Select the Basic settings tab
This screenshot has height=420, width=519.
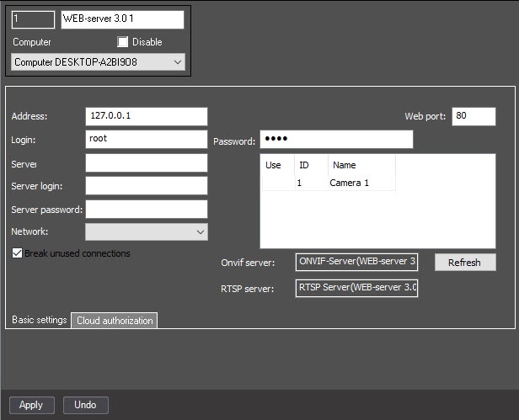click(x=39, y=320)
